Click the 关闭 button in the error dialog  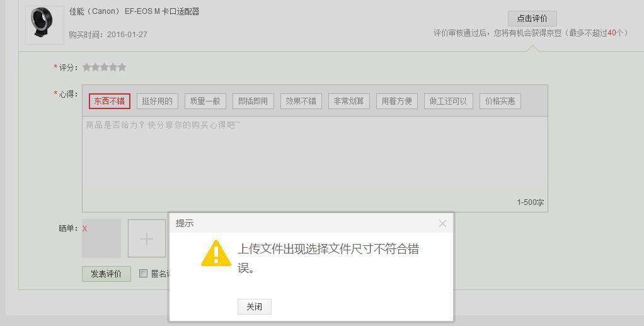(254, 306)
